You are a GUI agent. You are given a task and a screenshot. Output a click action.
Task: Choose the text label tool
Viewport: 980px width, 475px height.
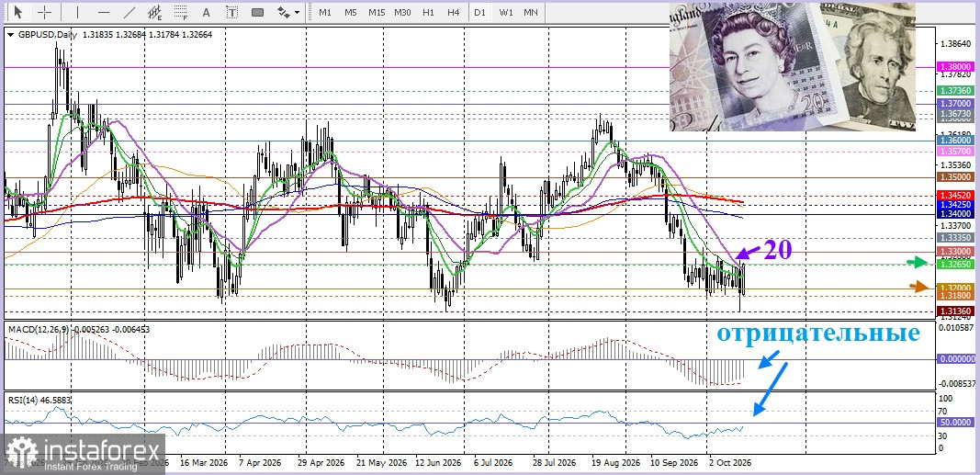[x=231, y=12]
